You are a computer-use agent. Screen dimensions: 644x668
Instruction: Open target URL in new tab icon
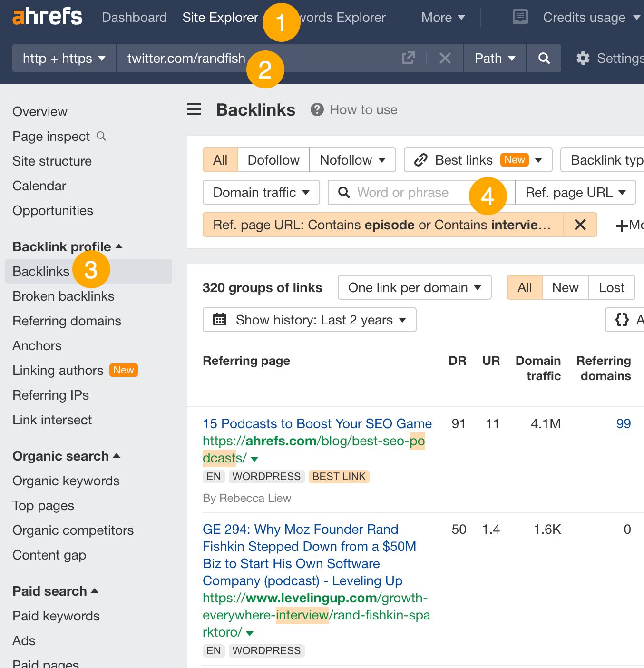[x=408, y=59]
